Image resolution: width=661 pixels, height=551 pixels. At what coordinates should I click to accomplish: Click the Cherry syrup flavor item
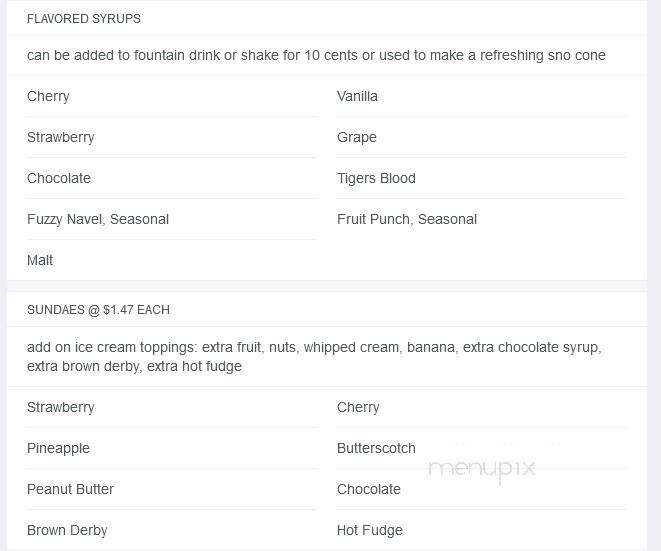click(x=48, y=97)
